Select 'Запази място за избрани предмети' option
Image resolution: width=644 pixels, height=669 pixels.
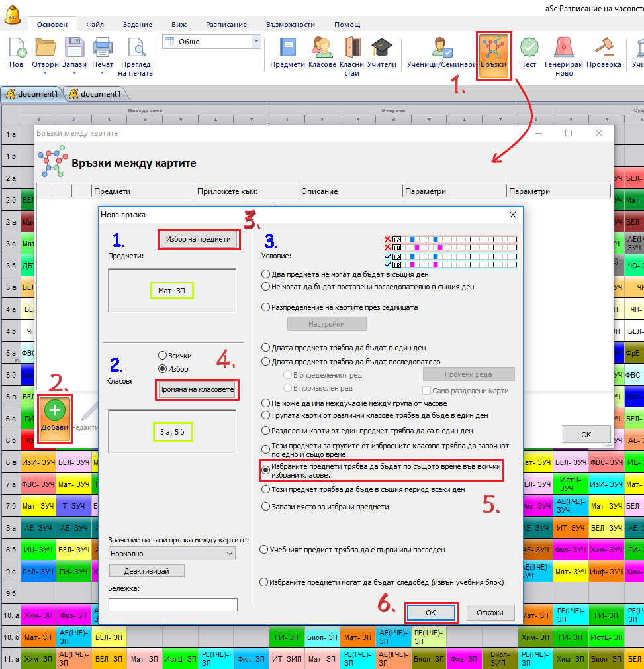click(x=265, y=507)
